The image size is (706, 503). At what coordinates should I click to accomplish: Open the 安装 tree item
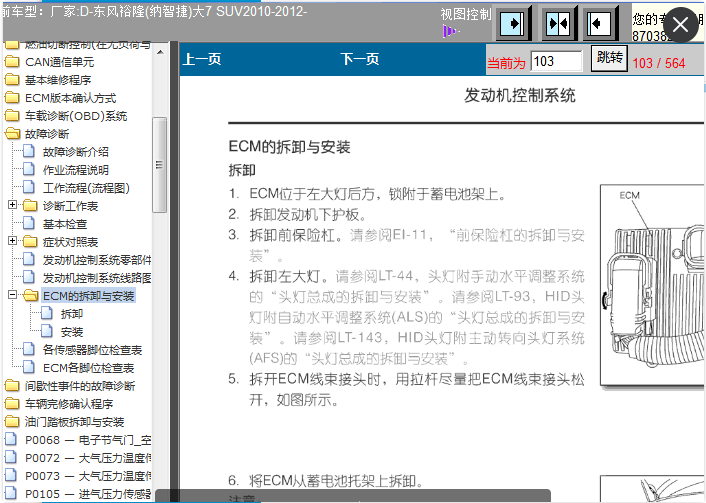pyautogui.click(x=72, y=332)
